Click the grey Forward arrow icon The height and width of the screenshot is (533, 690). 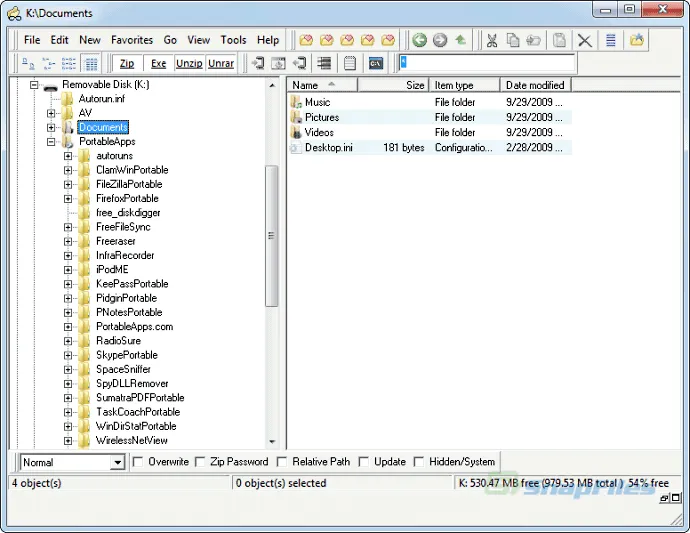click(440, 40)
